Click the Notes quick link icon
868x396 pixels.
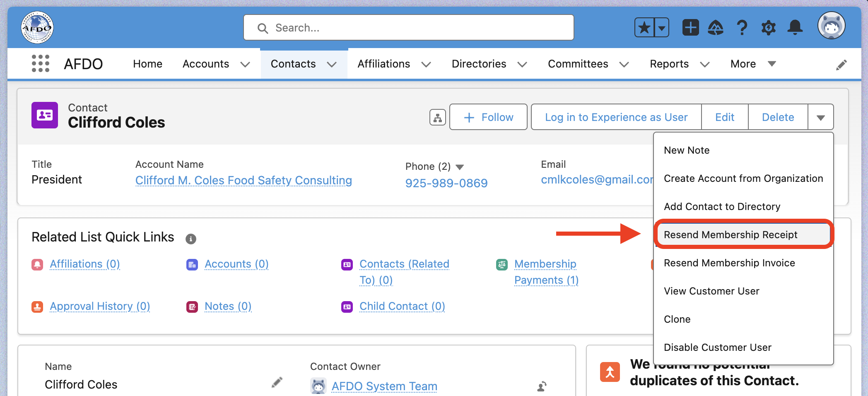(x=192, y=307)
